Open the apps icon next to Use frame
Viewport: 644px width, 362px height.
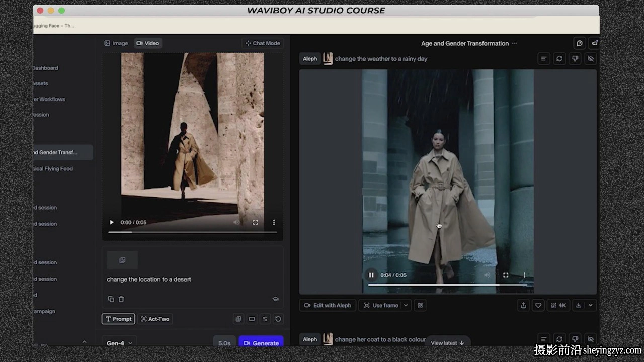(421, 305)
